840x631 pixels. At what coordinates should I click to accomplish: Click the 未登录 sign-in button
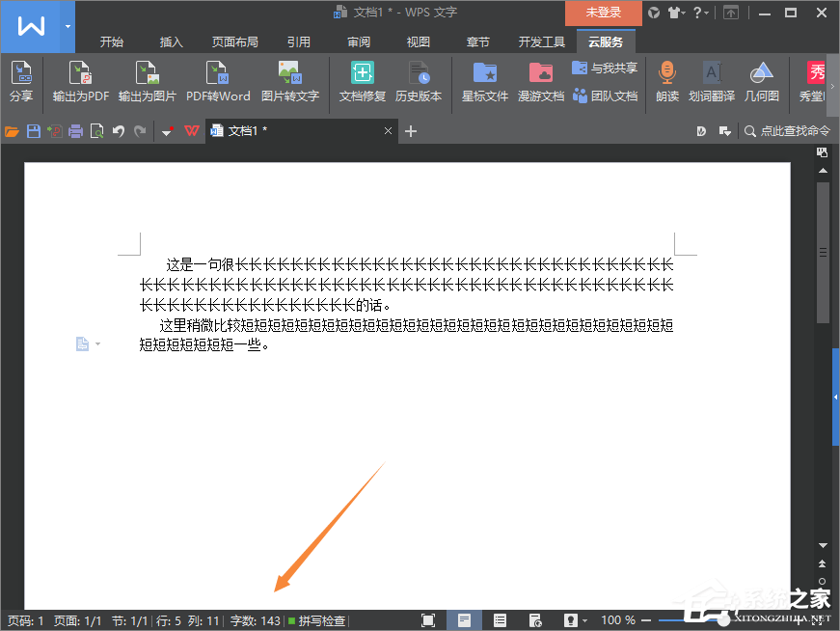(603, 13)
